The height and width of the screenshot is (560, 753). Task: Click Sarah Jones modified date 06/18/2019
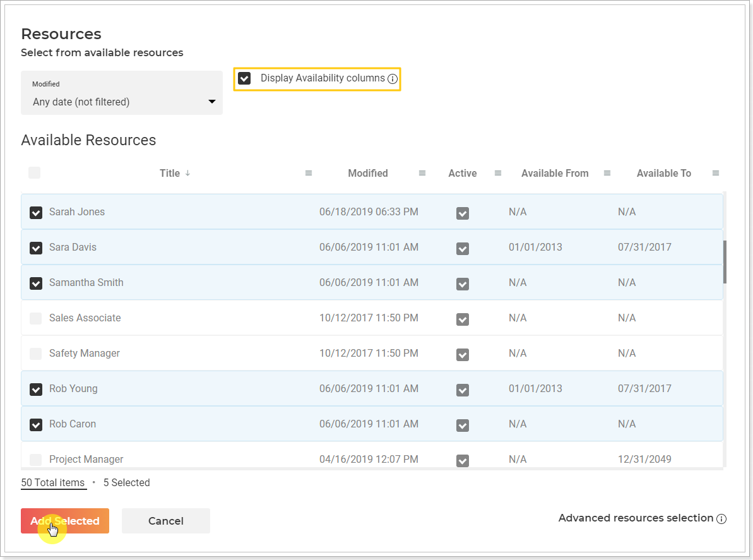coord(369,211)
